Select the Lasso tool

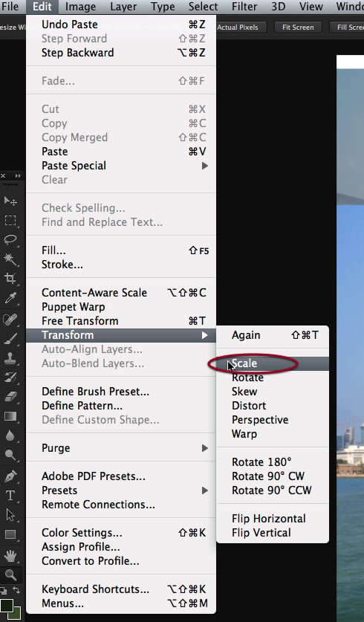coord(10,239)
